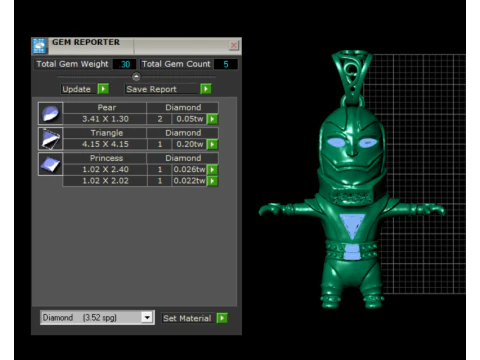Click the Princess shape label

(105, 158)
